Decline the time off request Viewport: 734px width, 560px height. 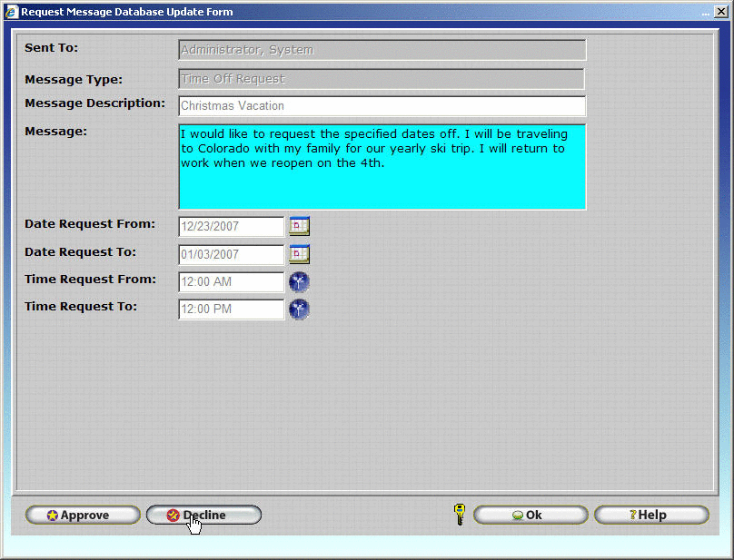coord(203,516)
